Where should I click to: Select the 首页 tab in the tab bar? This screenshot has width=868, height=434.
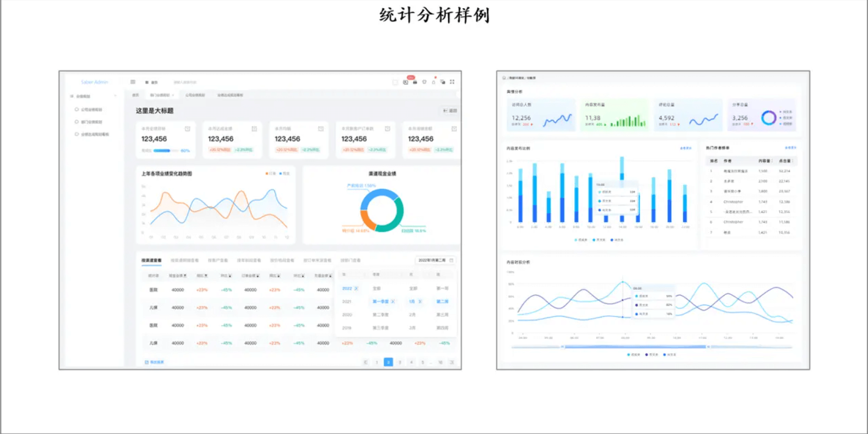(x=136, y=95)
